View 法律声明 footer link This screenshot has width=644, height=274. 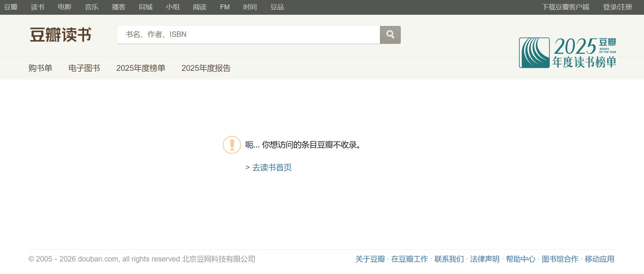pyautogui.click(x=485, y=259)
